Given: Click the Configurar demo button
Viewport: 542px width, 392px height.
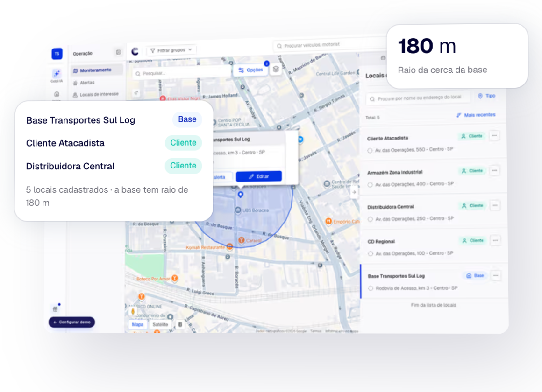Looking at the screenshot, I should click(72, 322).
